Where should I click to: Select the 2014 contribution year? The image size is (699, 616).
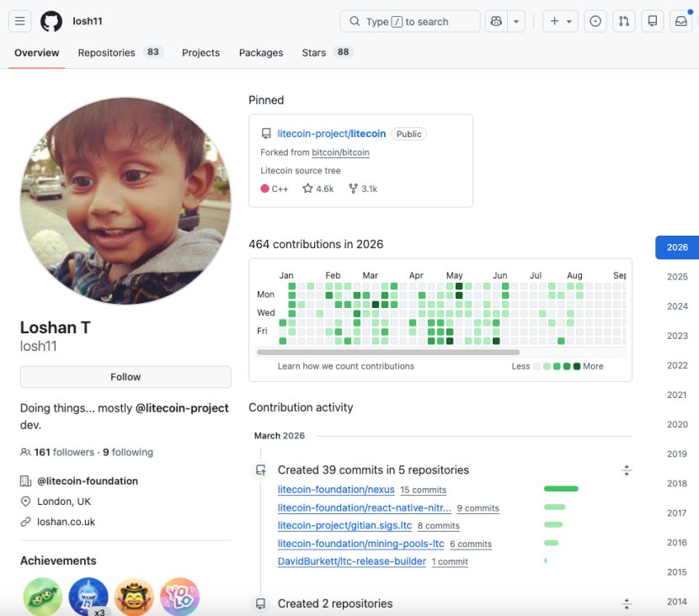tap(677, 602)
